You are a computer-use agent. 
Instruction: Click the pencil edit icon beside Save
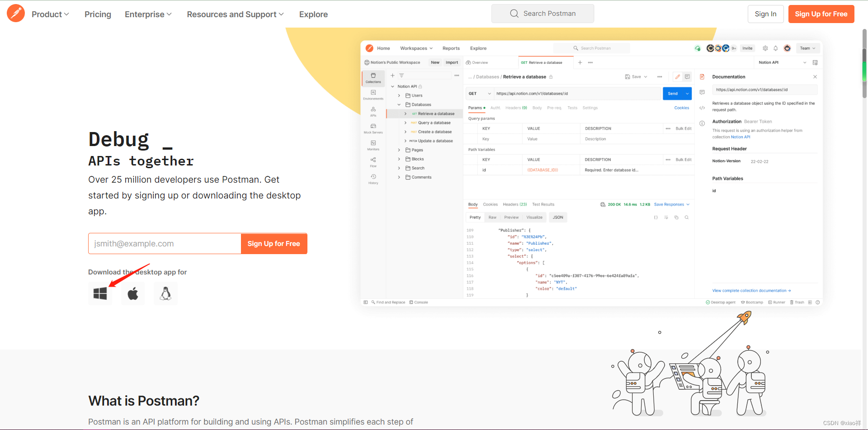(x=678, y=77)
